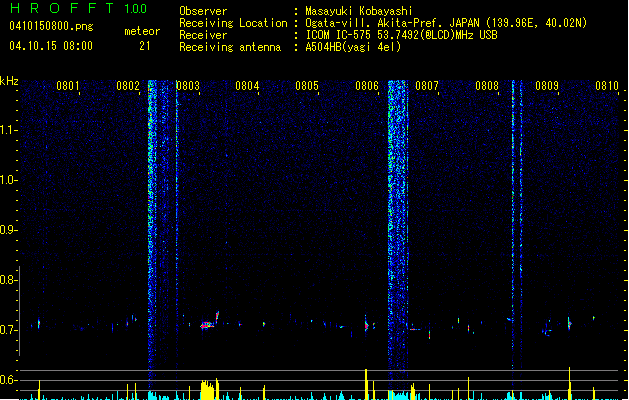Click the date stamp 04.10.15 08:00
Viewport: 629px width, 400px height.
coord(51,46)
